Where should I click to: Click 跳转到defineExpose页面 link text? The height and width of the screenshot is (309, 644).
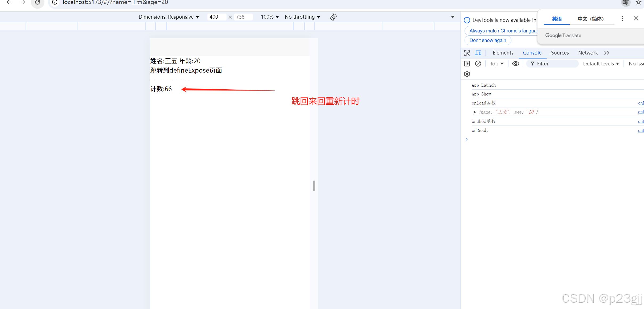pyautogui.click(x=186, y=70)
